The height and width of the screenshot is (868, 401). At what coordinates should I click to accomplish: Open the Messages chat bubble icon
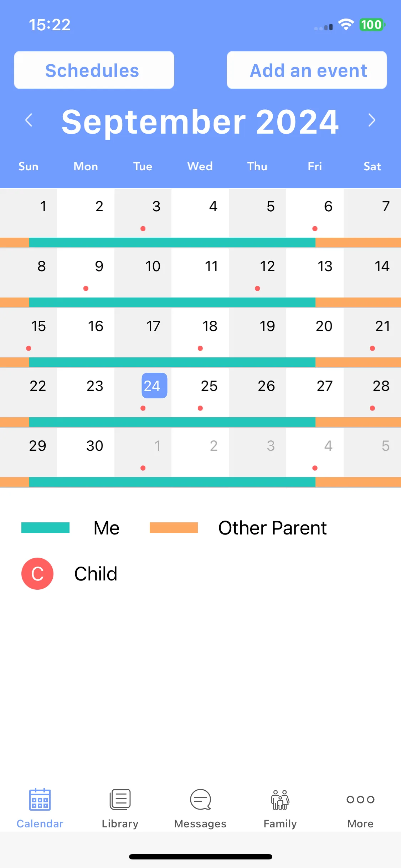pyautogui.click(x=200, y=799)
